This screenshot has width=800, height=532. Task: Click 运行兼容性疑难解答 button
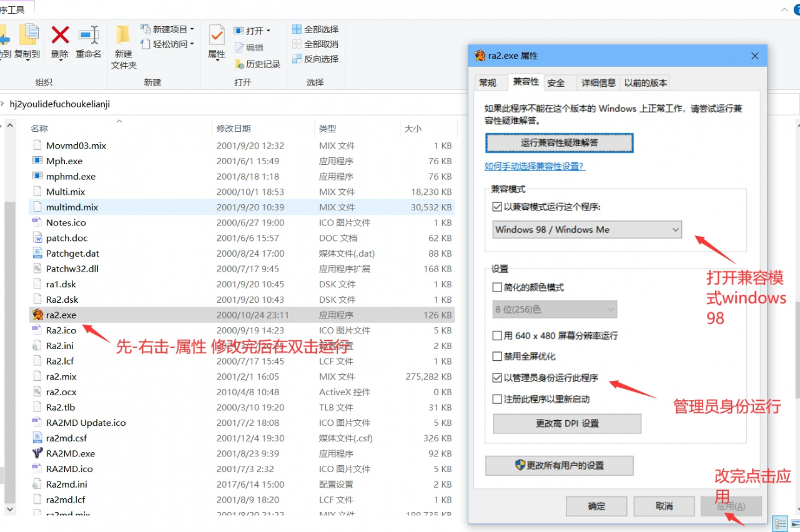560,143
